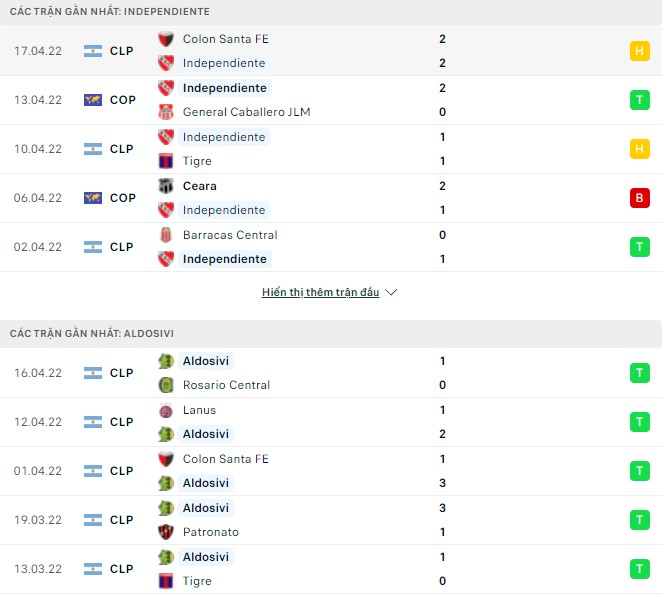Click the General Caballero JLM team crest

pyautogui.click(x=166, y=112)
